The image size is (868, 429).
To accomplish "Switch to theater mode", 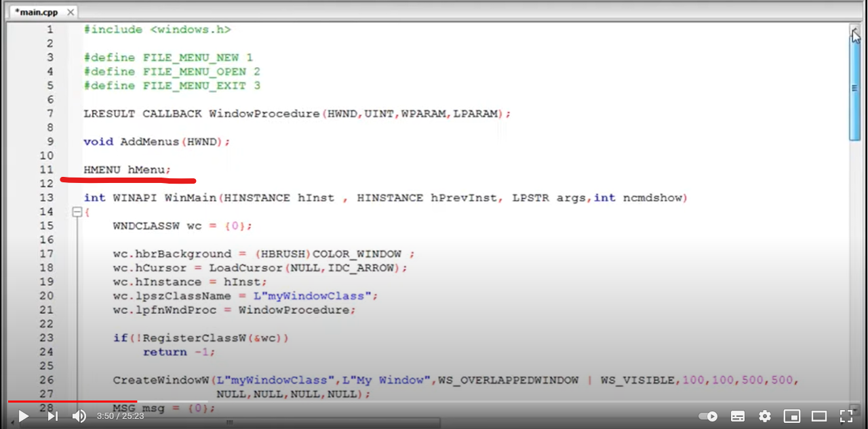I will (818, 416).
